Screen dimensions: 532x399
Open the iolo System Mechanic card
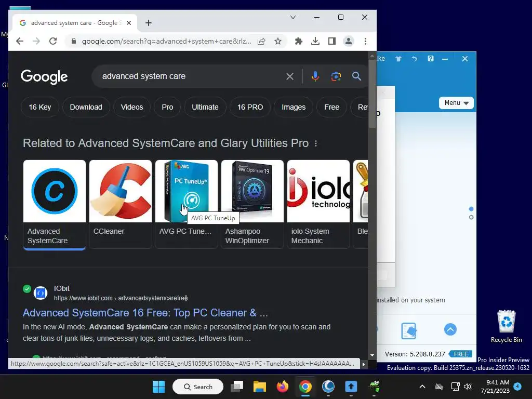(318, 204)
